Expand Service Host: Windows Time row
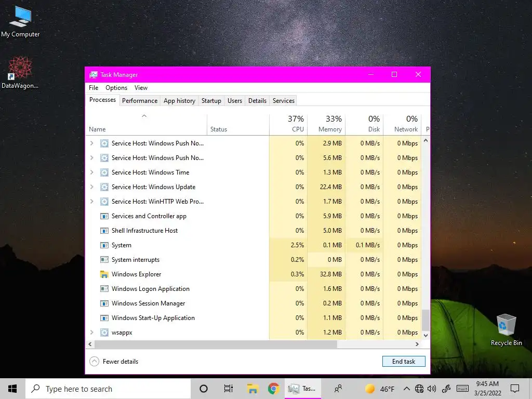 point(91,172)
